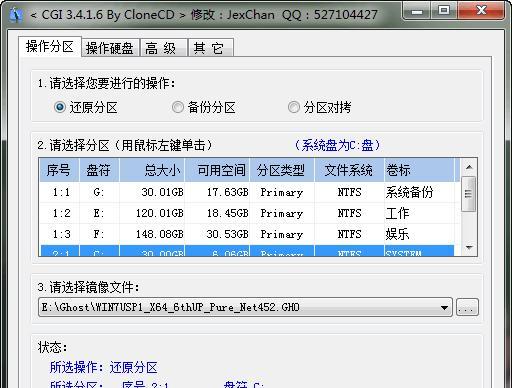Sort by the 总大小 column header
The width and height of the screenshot is (512, 388).
tap(152, 170)
